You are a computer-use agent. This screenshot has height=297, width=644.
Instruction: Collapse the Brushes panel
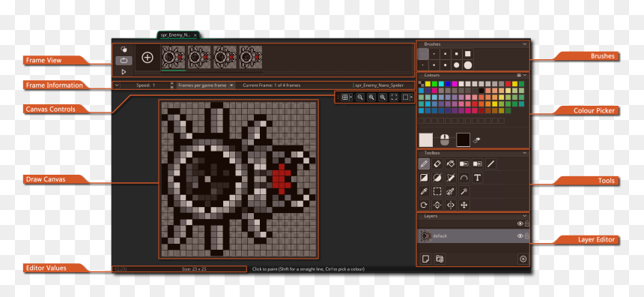pyautogui.click(x=524, y=44)
